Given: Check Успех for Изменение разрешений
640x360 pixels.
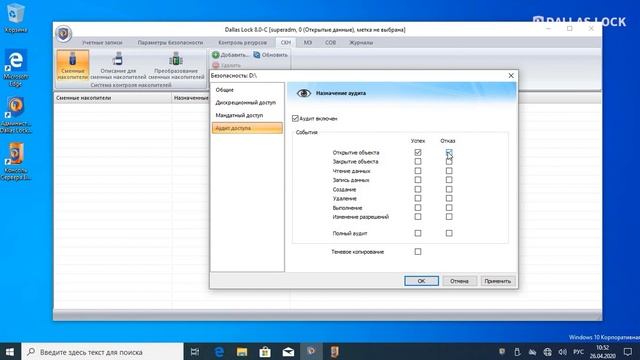Looking at the screenshot, I should [418, 217].
